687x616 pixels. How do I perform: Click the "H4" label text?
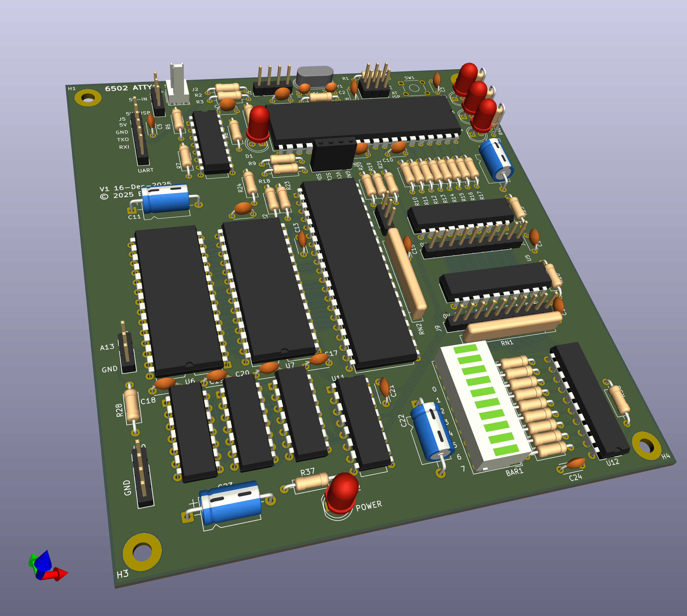666,456
